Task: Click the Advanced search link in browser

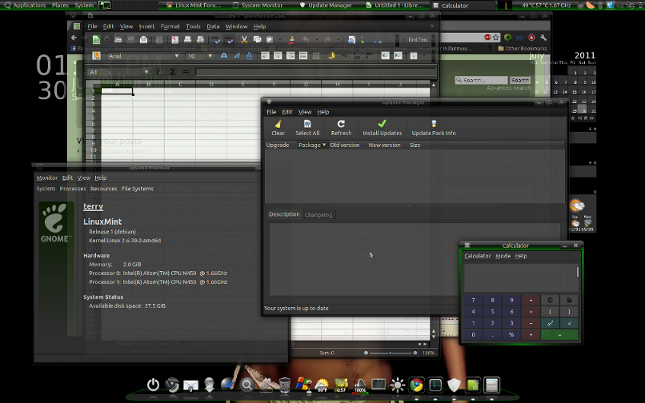Action: (x=509, y=88)
